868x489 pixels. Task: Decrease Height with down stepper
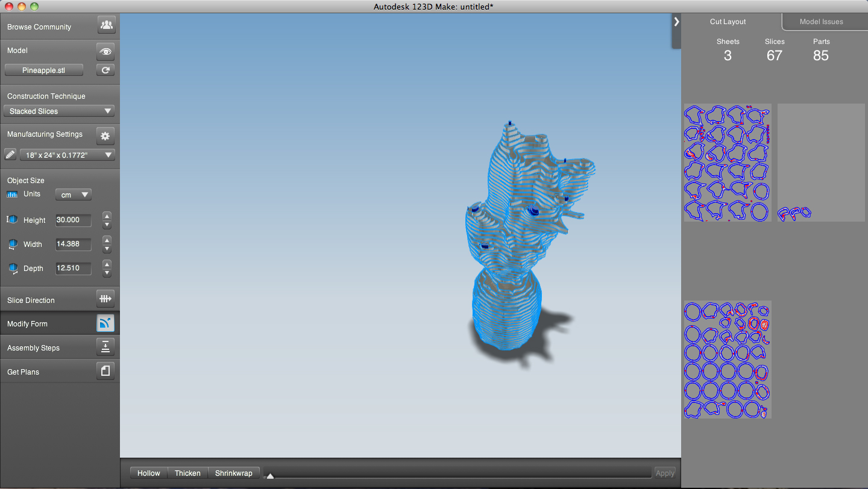tap(107, 225)
